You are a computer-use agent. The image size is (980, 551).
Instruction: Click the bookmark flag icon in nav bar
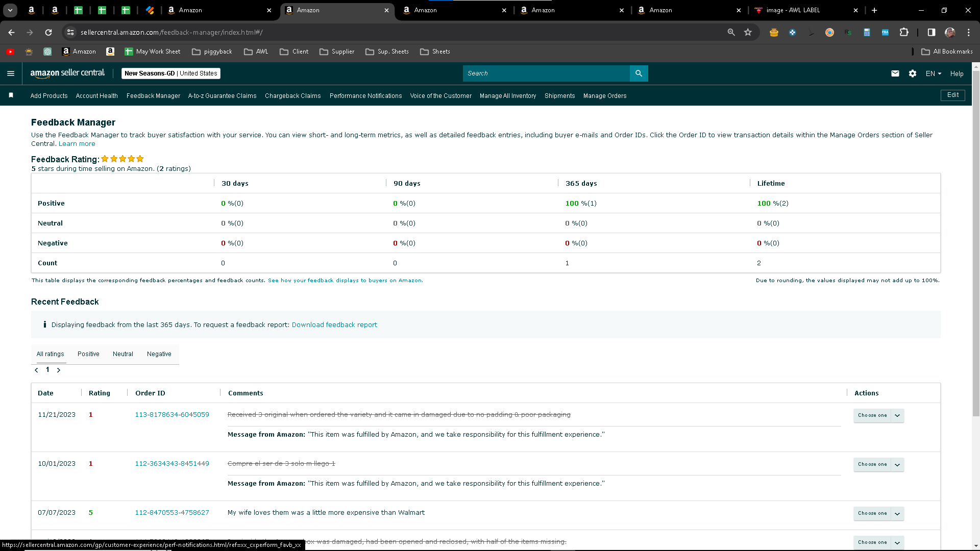coord(11,95)
